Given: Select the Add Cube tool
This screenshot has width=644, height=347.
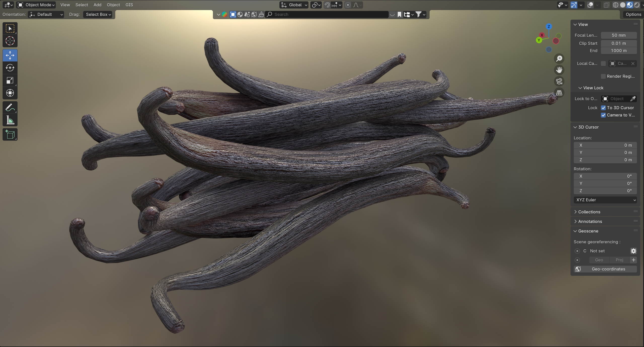Looking at the screenshot, I should click(x=10, y=135).
